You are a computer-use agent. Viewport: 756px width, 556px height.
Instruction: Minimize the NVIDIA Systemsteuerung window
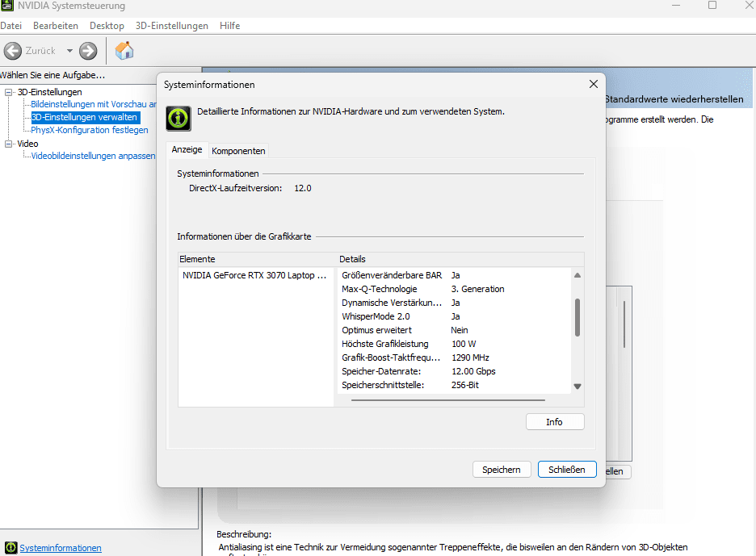coord(676,5)
